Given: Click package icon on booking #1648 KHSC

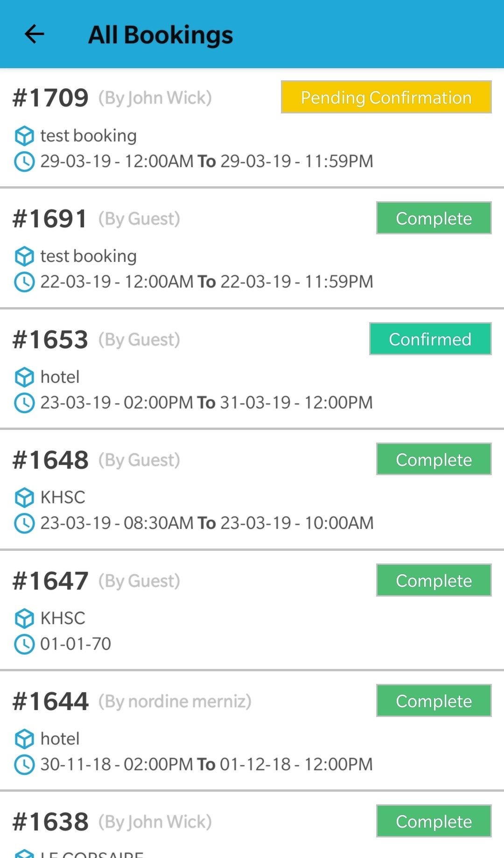Looking at the screenshot, I should [x=24, y=498].
